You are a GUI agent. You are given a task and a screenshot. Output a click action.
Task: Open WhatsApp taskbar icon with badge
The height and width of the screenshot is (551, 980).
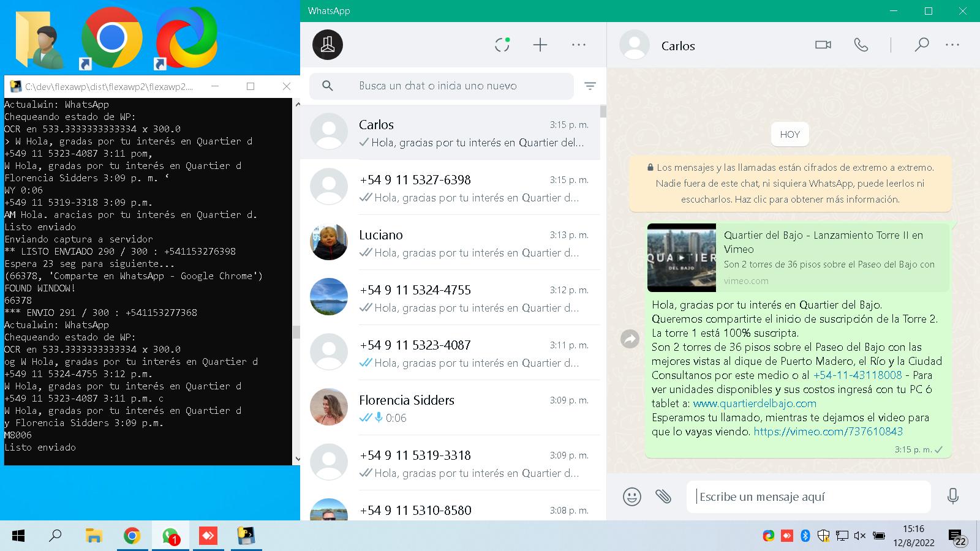click(x=170, y=536)
